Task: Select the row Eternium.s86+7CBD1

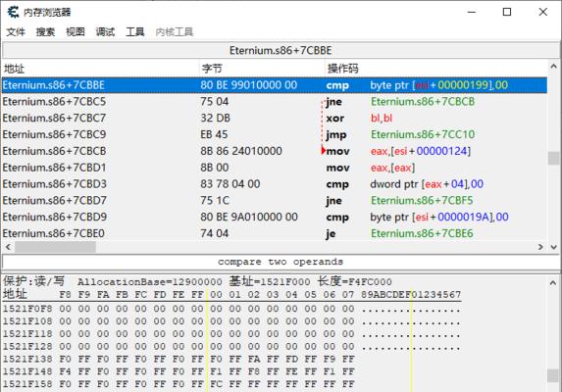Action: coord(275,168)
